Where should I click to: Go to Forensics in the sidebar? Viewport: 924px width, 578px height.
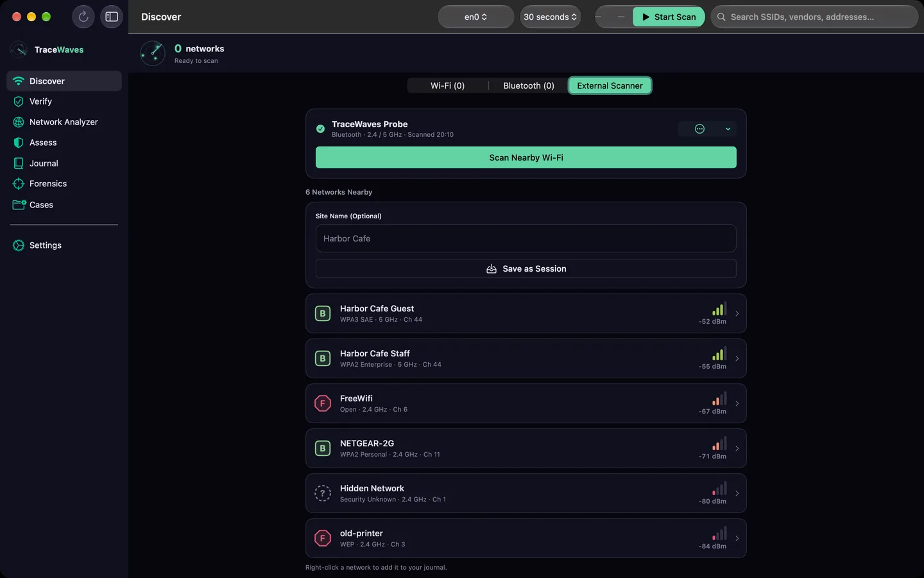coord(64,184)
